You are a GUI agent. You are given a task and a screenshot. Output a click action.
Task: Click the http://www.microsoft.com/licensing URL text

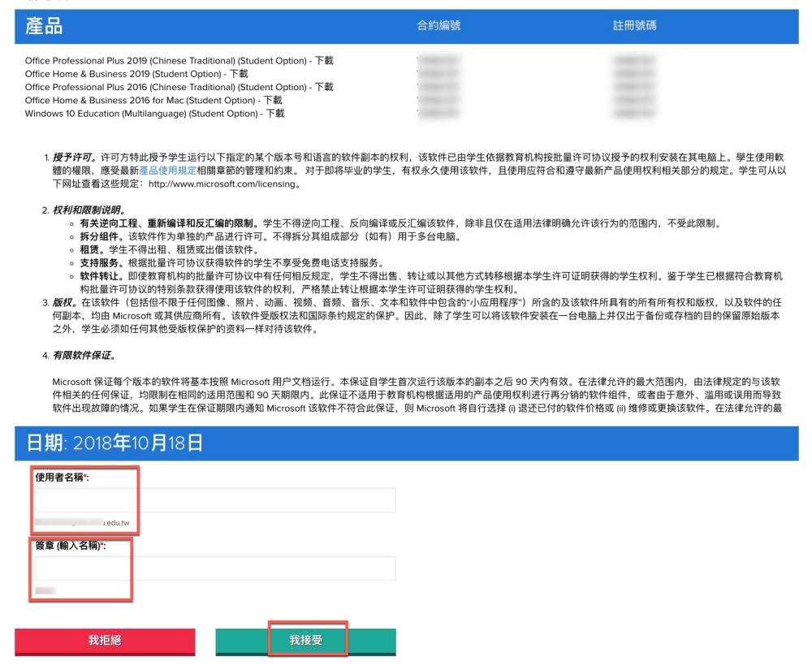222,184
